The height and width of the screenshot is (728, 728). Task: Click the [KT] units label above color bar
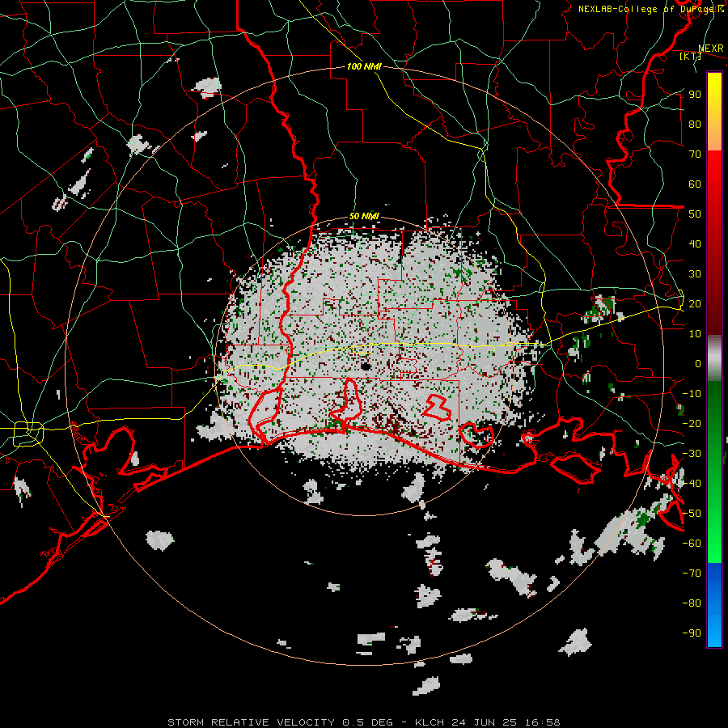point(690,56)
